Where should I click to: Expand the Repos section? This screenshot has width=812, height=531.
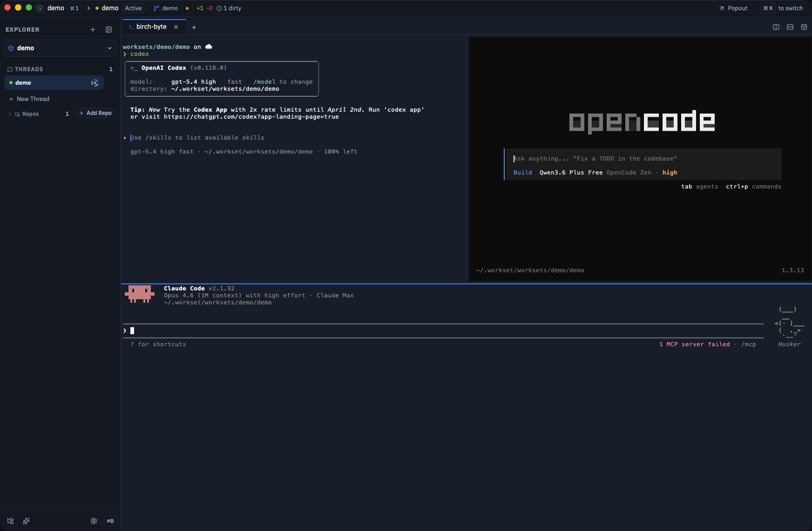point(11,114)
